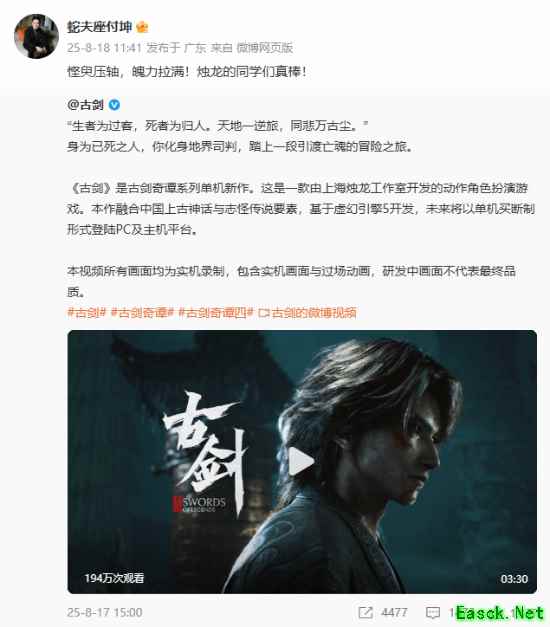Click the comment speech bubble icon
The width and height of the screenshot is (550, 627).
(433, 613)
